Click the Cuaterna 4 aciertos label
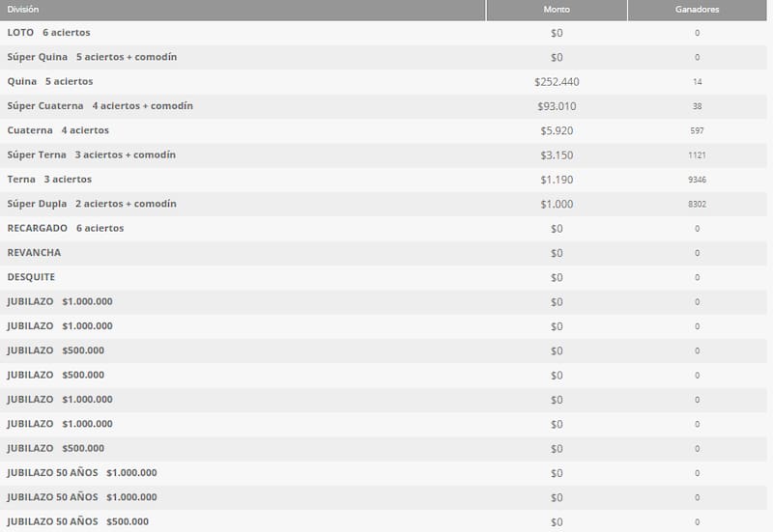Screen dimensions: 773x532 [58, 130]
